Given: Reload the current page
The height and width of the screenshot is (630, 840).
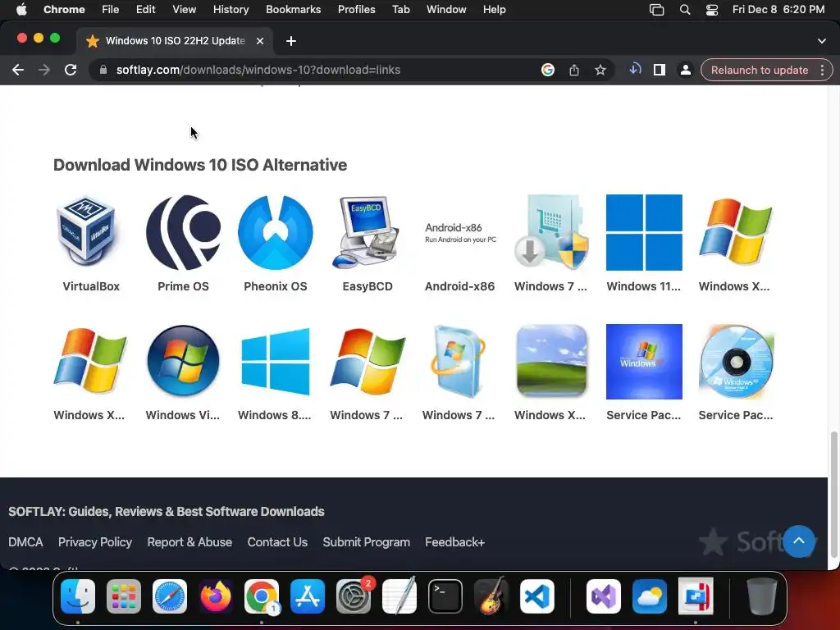Looking at the screenshot, I should pyautogui.click(x=71, y=70).
